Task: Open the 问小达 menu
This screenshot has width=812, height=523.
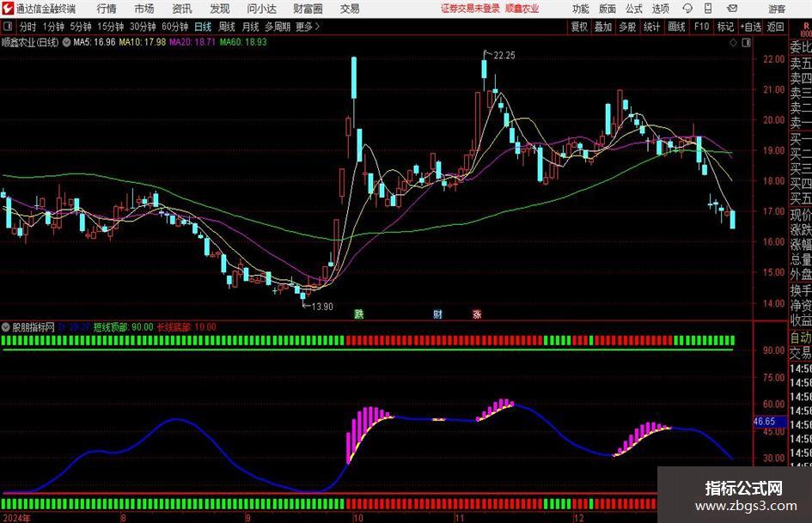Action: (x=261, y=9)
